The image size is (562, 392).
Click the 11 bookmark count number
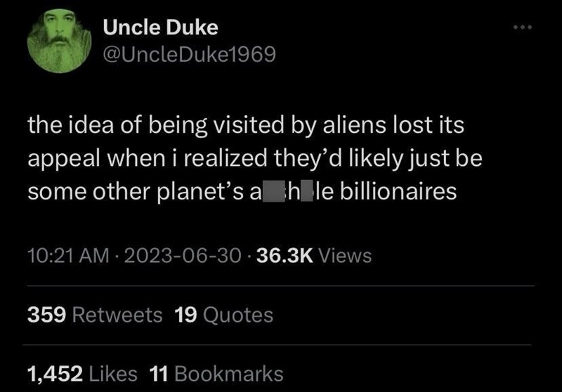[160, 374]
